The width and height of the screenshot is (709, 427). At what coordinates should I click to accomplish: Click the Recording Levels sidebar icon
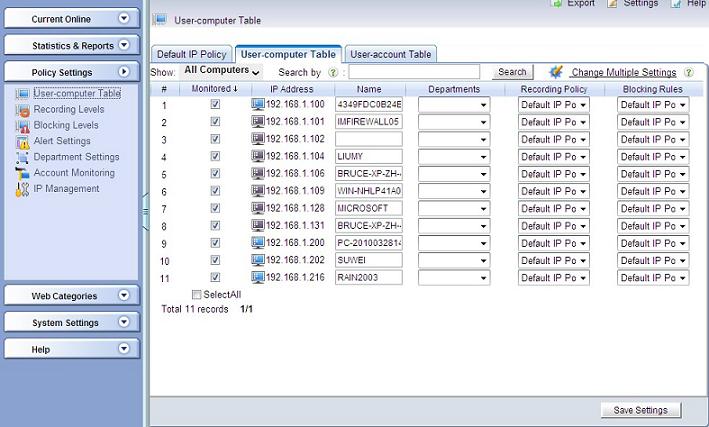[x=24, y=109]
